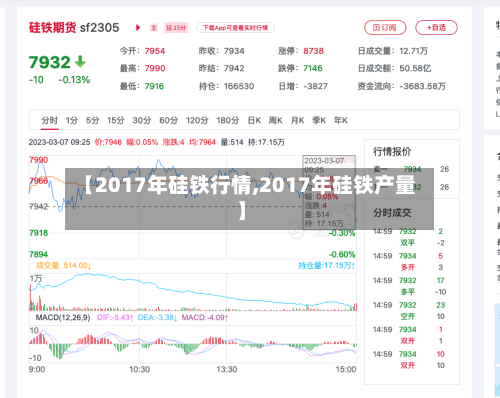Click the 跌停 value 7146

[x=313, y=68]
